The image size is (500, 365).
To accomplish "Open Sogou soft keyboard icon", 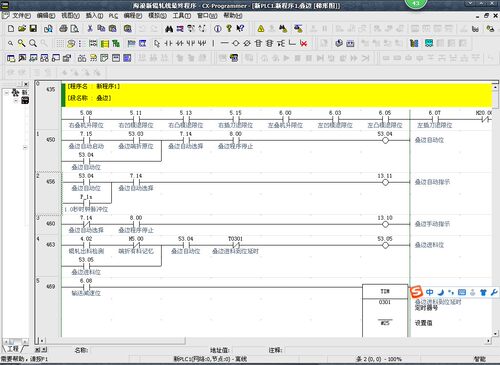I will 462,292.
